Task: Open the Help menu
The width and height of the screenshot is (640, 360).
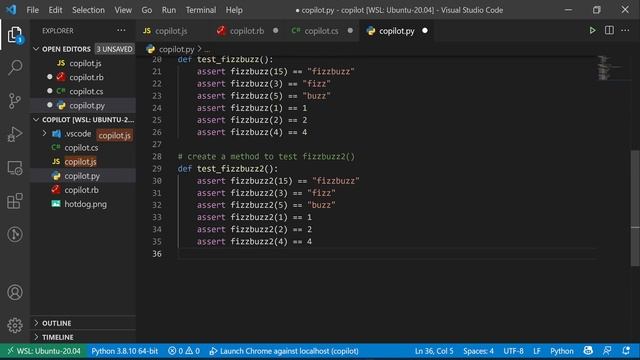Action: [234, 10]
